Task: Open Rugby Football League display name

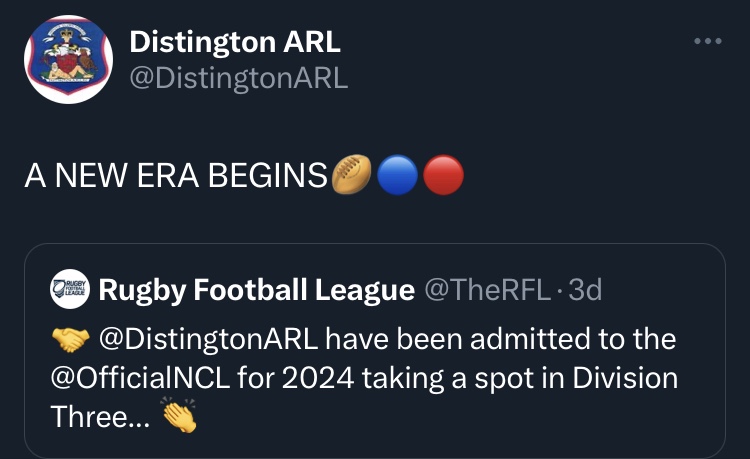Action: (x=256, y=291)
